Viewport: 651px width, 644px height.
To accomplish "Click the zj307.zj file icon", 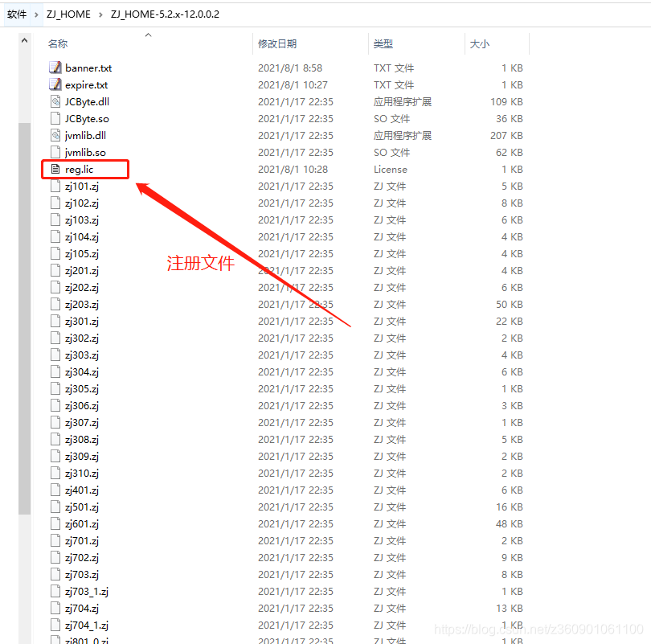I will point(55,422).
